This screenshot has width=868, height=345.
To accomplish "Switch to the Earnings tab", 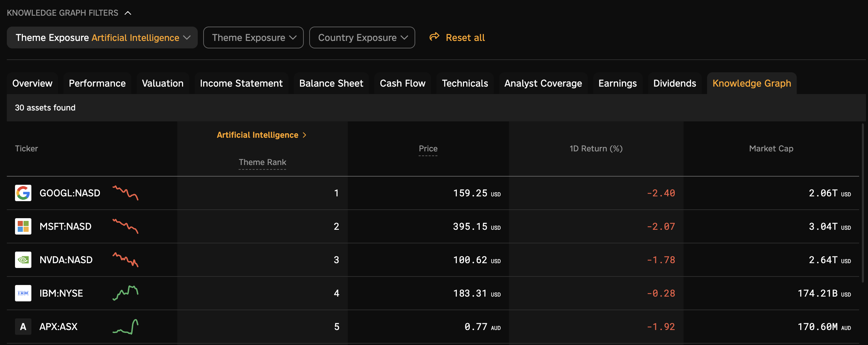I will (x=618, y=83).
